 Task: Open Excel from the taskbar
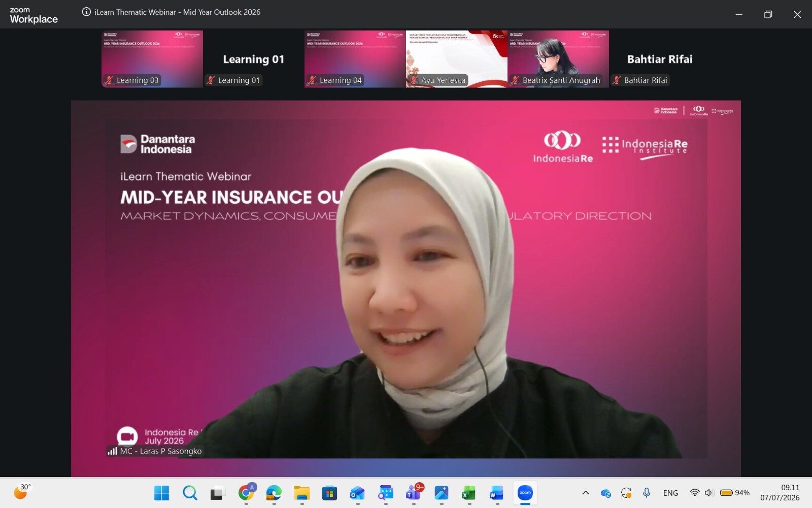(x=468, y=493)
